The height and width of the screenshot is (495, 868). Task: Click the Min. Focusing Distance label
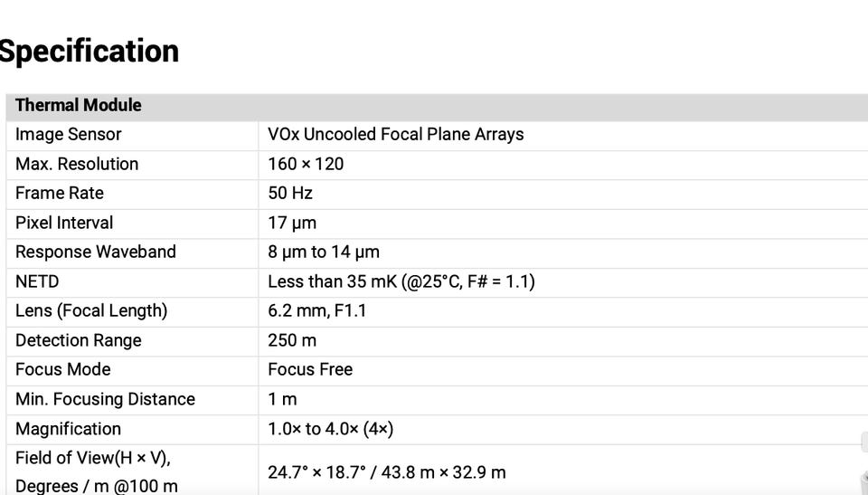point(105,399)
